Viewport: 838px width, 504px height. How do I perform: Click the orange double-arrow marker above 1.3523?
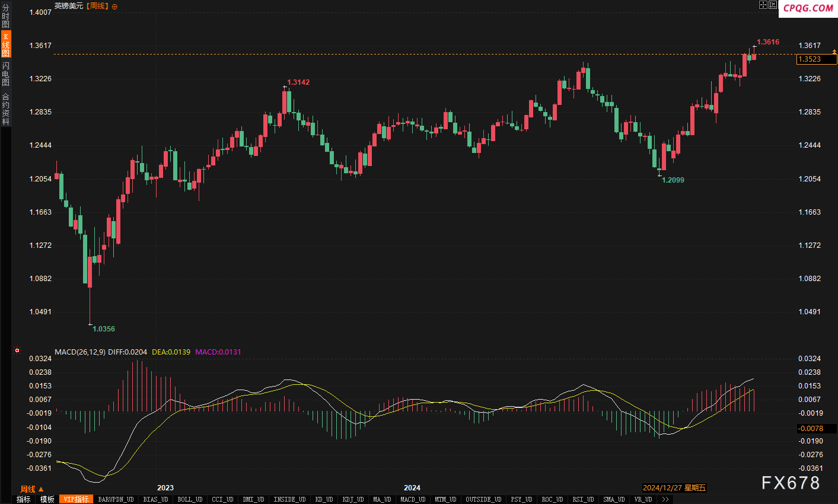tap(834, 53)
